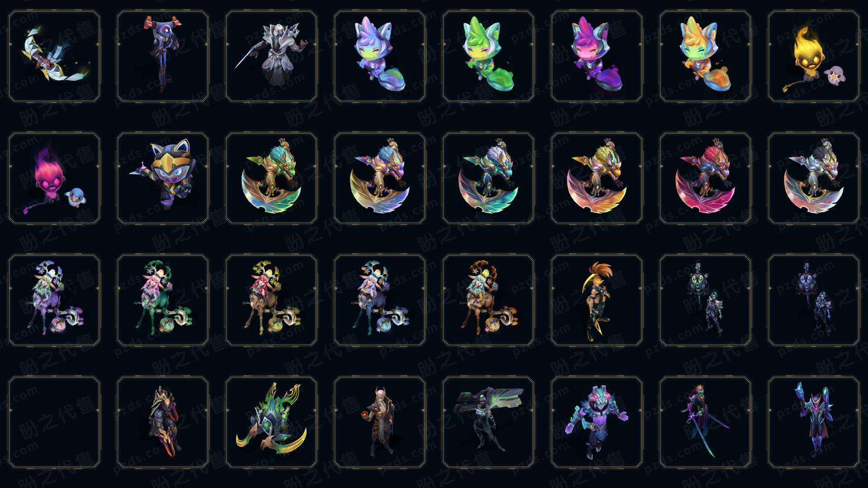Viewport: 868px width, 488px height.
Task: Open the masked ninja cat character
Action: click(163, 178)
